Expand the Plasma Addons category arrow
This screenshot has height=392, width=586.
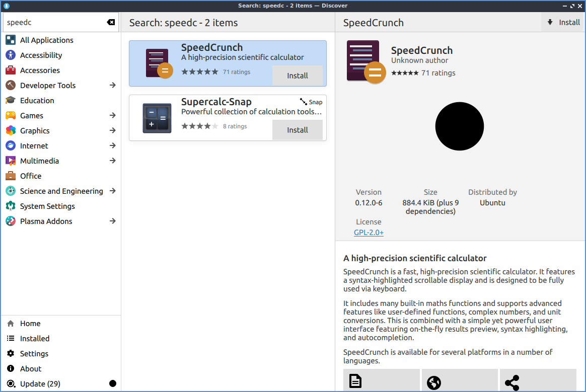[113, 221]
